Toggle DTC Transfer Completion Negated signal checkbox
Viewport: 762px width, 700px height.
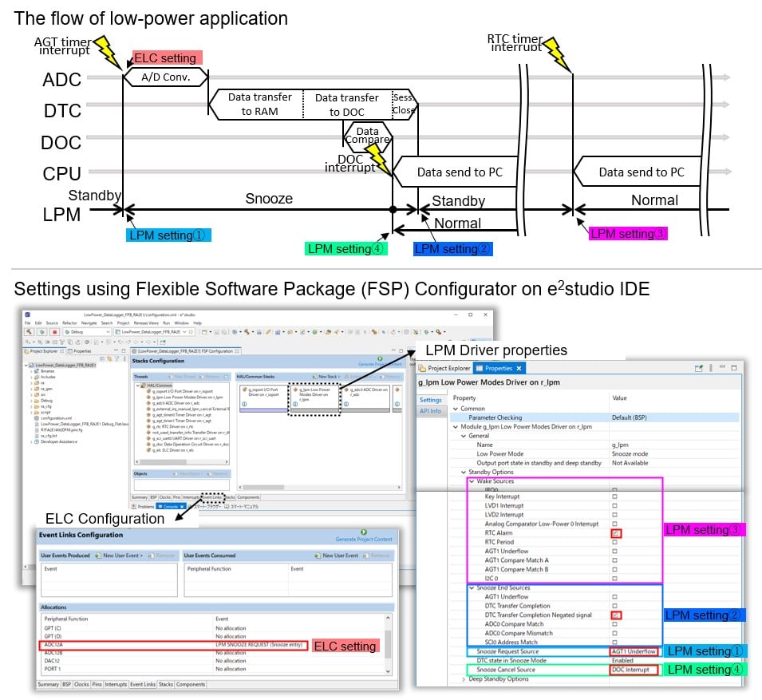tap(614, 615)
